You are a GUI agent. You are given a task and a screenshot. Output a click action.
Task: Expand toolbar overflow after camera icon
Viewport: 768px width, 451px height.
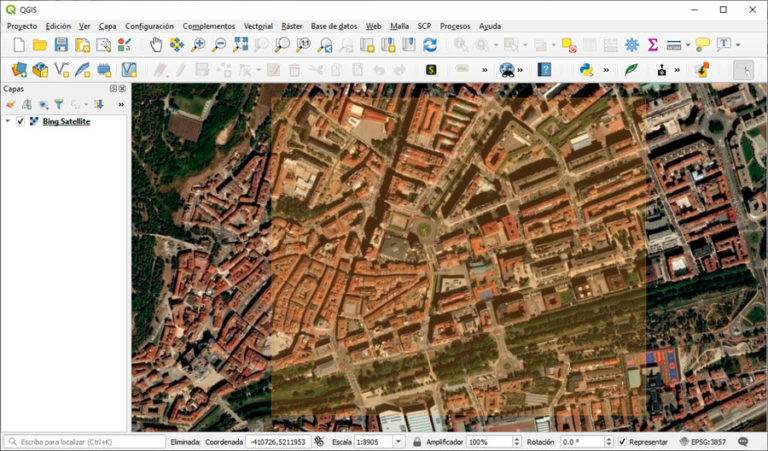[677, 70]
